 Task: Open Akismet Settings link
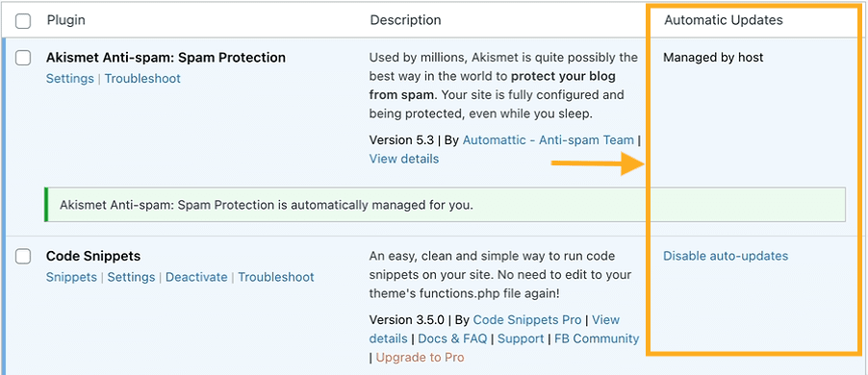69,79
